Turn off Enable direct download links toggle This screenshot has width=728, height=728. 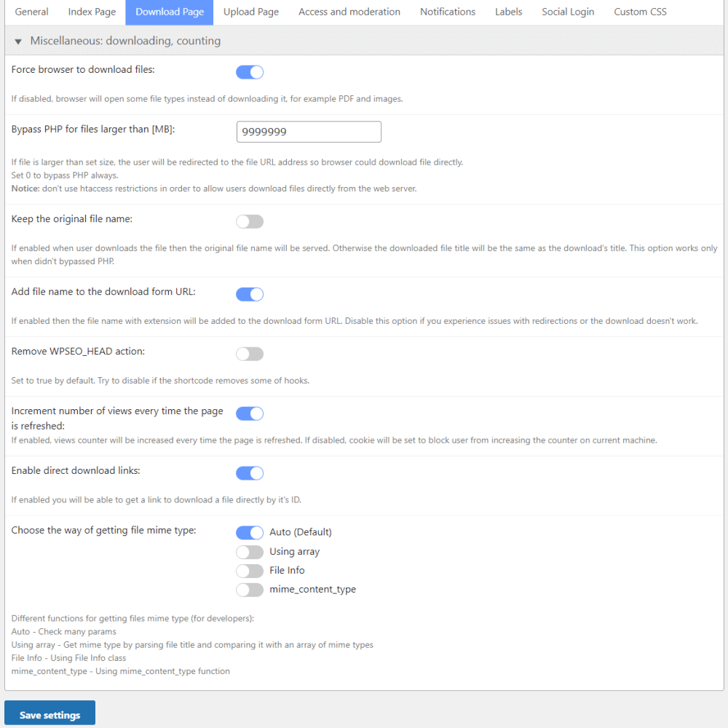249,473
